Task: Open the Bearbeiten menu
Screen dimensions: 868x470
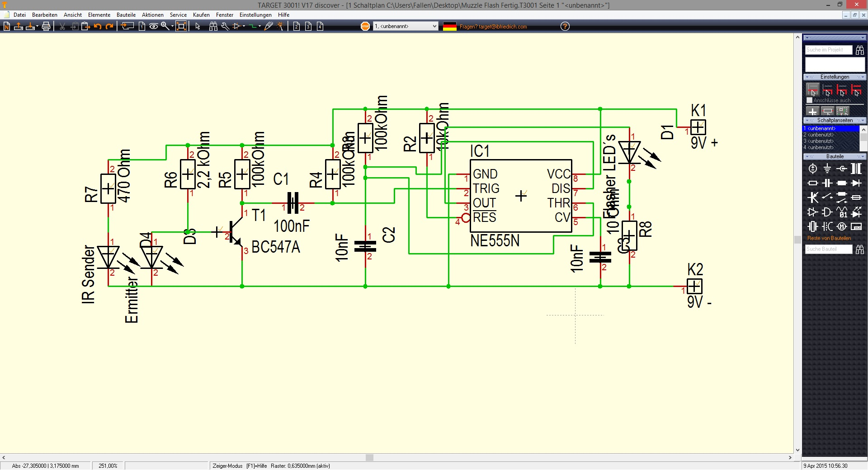Action: [x=45, y=15]
